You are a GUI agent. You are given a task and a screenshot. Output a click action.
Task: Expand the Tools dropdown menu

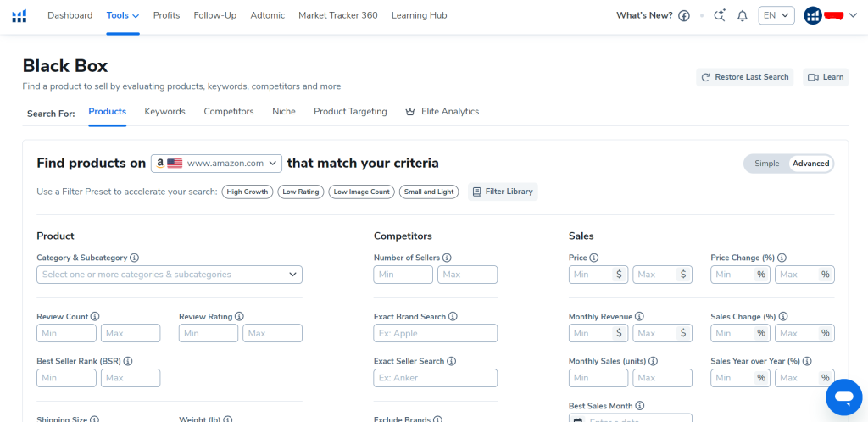pyautogui.click(x=123, y=15)
